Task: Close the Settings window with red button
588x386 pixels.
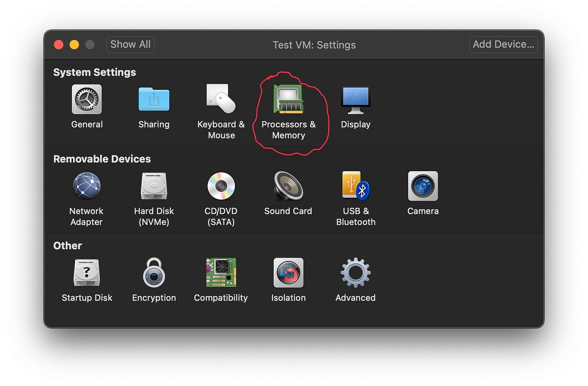Action: point(59,44)
